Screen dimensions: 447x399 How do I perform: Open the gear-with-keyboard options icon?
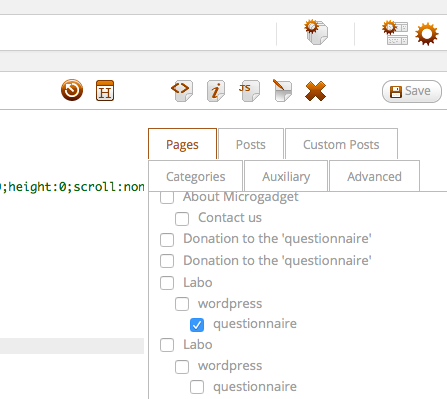pos(395,32)
